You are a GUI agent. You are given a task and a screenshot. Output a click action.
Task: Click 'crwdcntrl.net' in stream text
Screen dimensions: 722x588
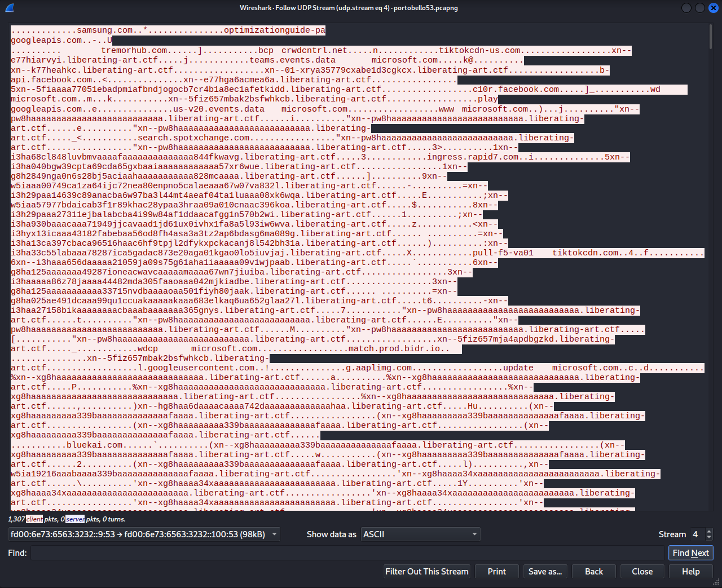pos(314,50)
